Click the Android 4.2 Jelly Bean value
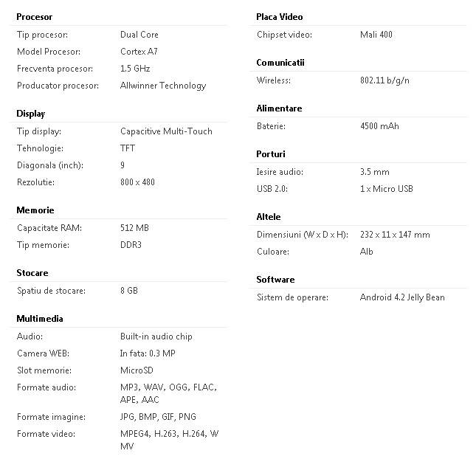 tap(402, 297)
